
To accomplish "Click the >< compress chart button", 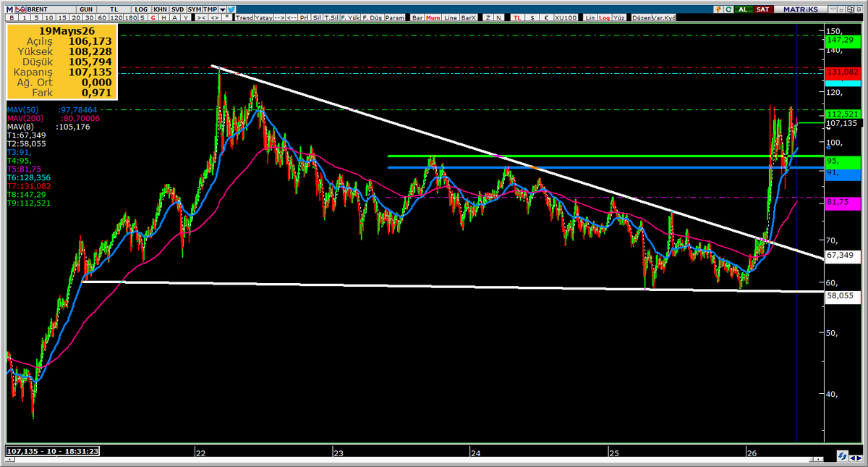I will click(201, 17).
